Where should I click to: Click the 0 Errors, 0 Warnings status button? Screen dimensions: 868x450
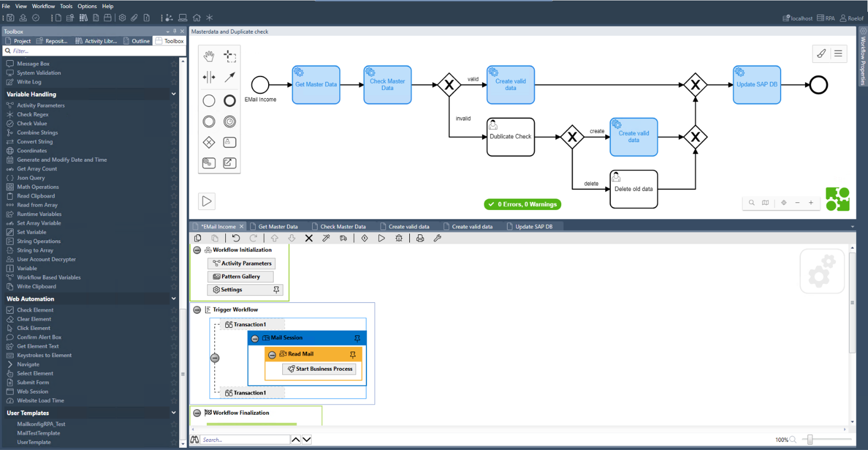(x=522, y=204)
